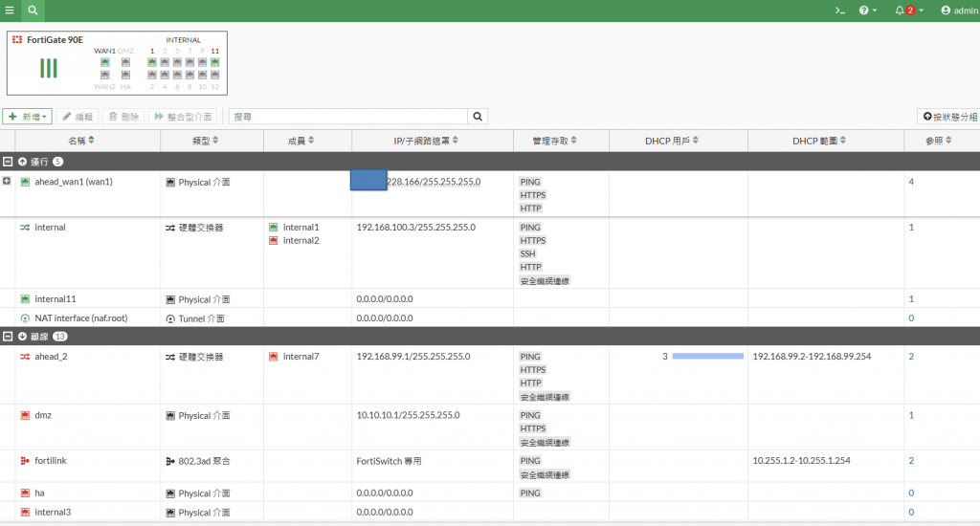Click the red internal3 interface icon

click(25, 512)
